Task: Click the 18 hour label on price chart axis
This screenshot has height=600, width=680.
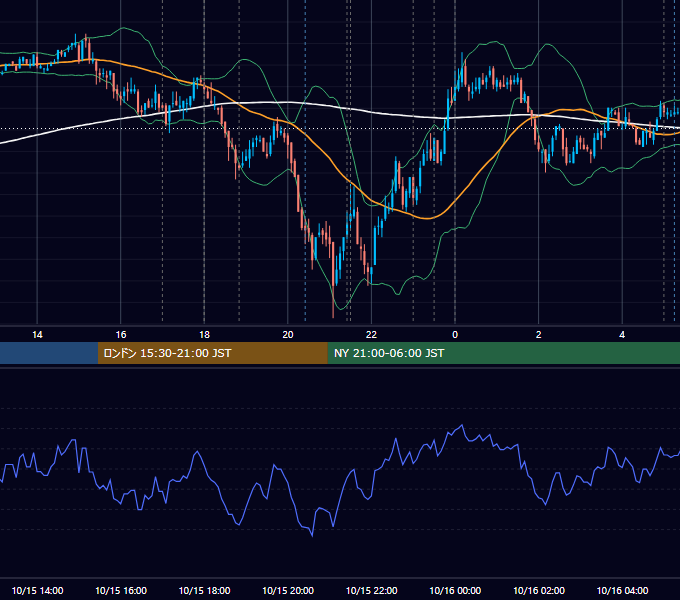Action: click(204, 335)
